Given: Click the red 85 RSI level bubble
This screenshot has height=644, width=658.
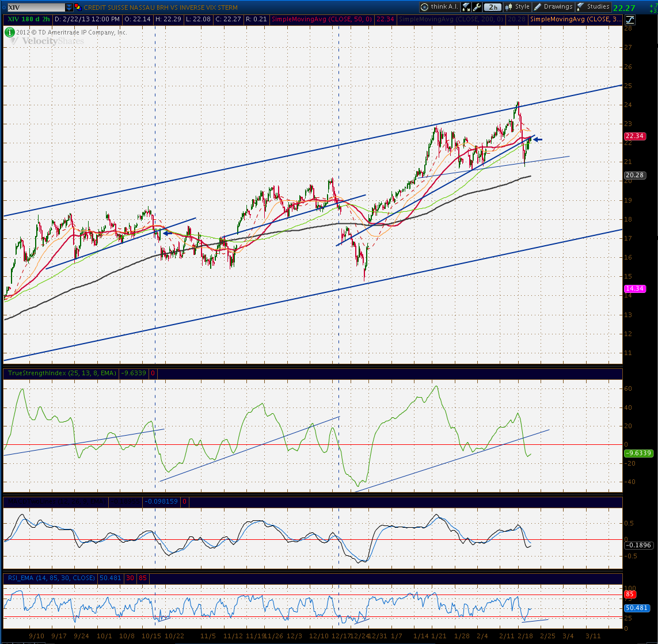Looking at the screenshot, I should pos(630,595).
